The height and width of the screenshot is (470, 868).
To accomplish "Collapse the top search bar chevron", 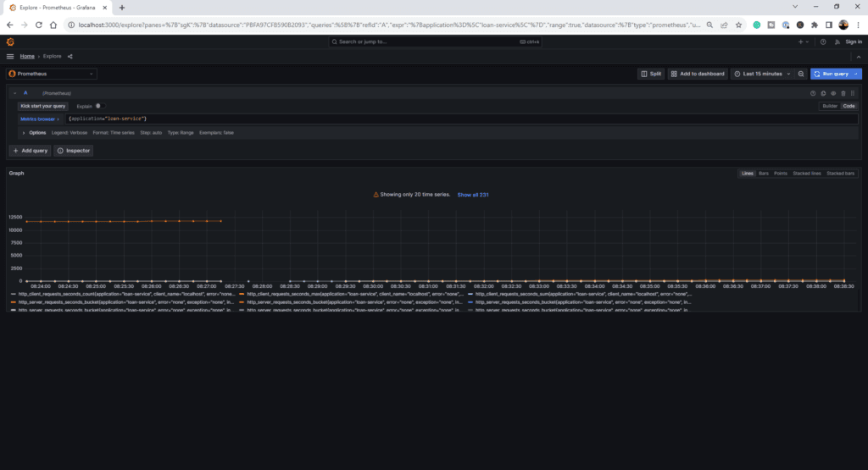I will point(859,57).
